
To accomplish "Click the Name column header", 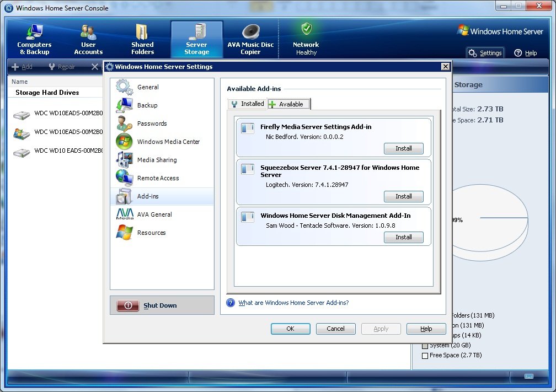I will [19, 82].
